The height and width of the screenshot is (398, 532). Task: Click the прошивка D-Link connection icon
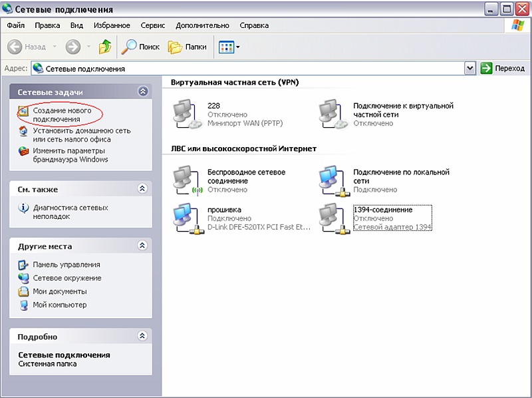coord(186,218)
